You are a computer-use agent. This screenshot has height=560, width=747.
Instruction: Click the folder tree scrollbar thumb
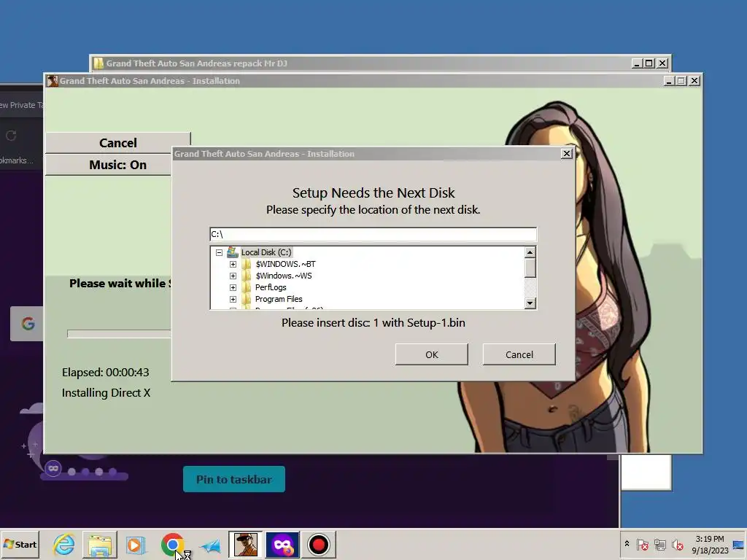click(530, 268)
